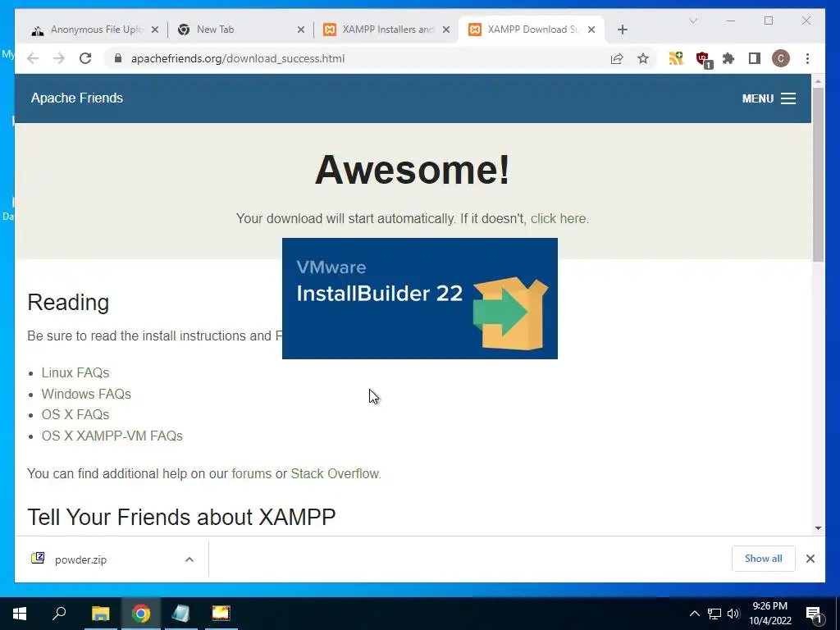Open taskbar search magnifier
840x630 pixels.
click(x=59, y=614)
